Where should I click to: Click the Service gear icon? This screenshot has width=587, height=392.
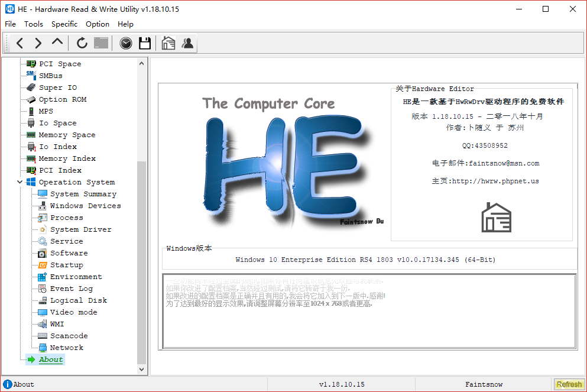(43, 241)
